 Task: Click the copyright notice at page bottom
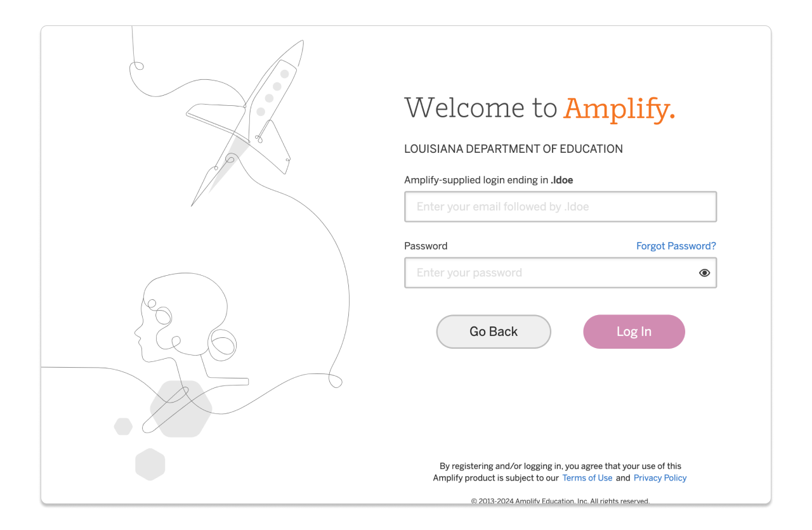coord(560,500)
